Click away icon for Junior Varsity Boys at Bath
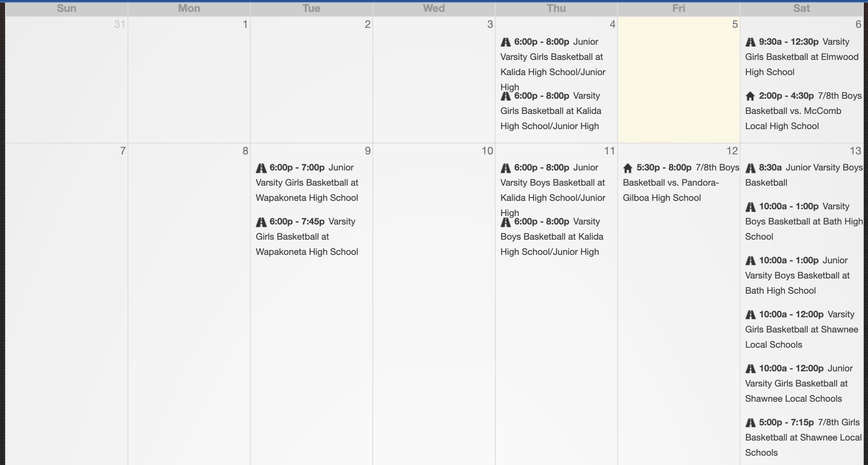Viewport: 868px width, 465px height. (x=750, y=261)
